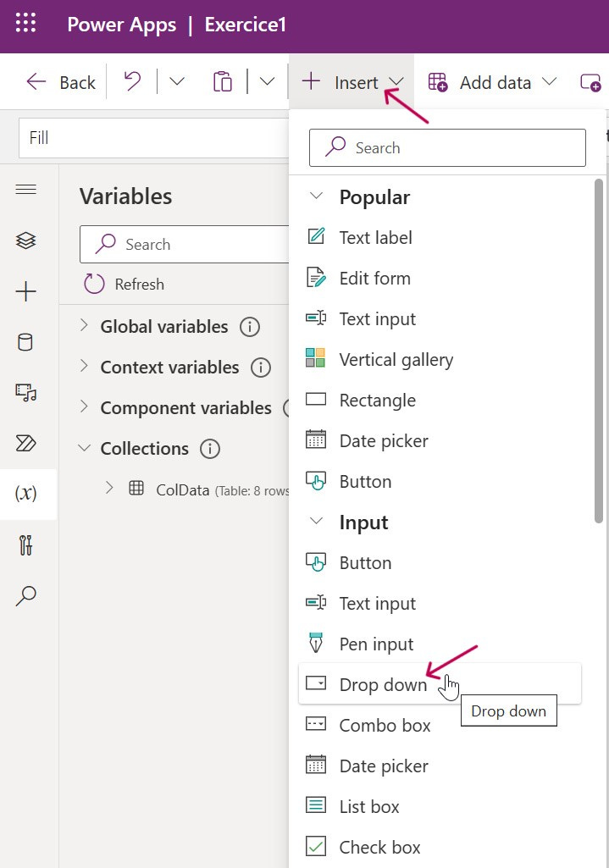609x868 pixels.
Task: Open the app launcher waffle icon
Action: [25, 23]
